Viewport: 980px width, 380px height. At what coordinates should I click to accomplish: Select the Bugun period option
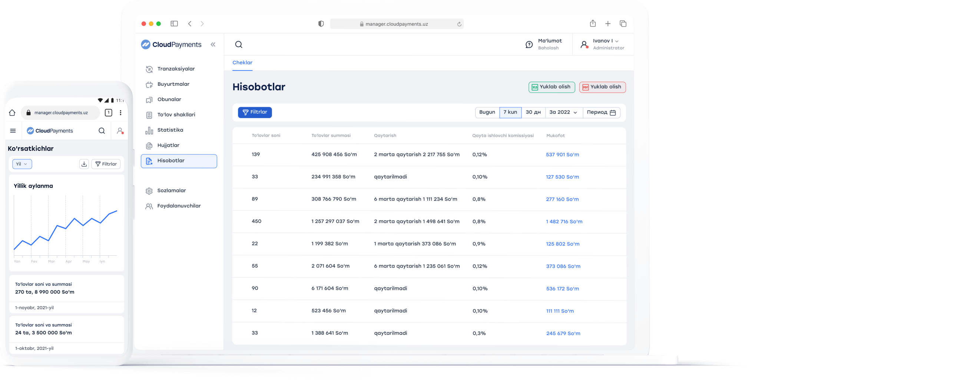tap(487, 112)
